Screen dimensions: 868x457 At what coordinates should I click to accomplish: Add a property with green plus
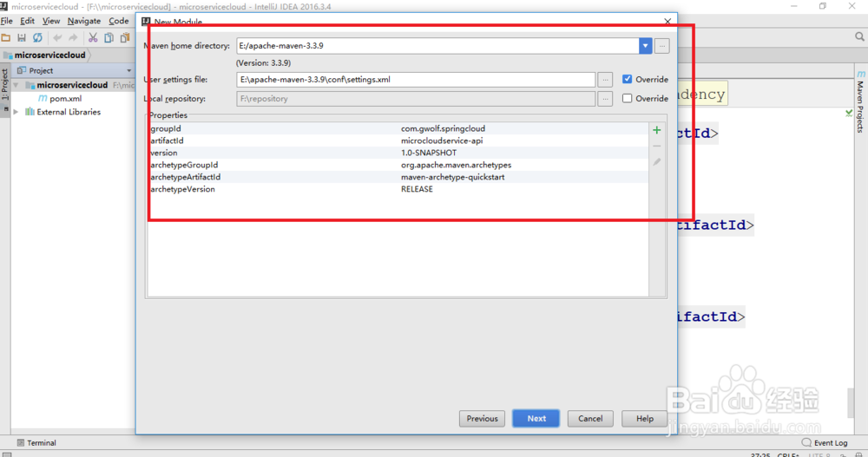(x=656, y=130)
